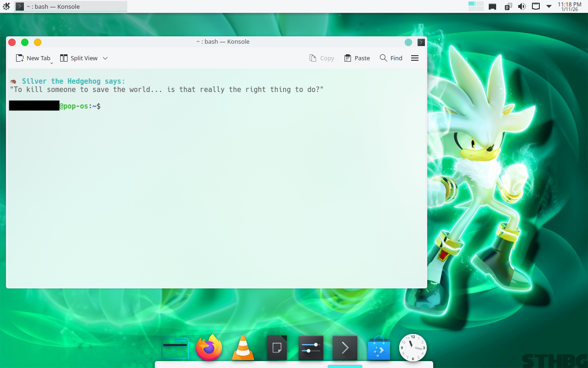Select the Konsole entry in the top panel task manager
The image size is (588, 368).
pyautogui.click(x=71, y=6)
